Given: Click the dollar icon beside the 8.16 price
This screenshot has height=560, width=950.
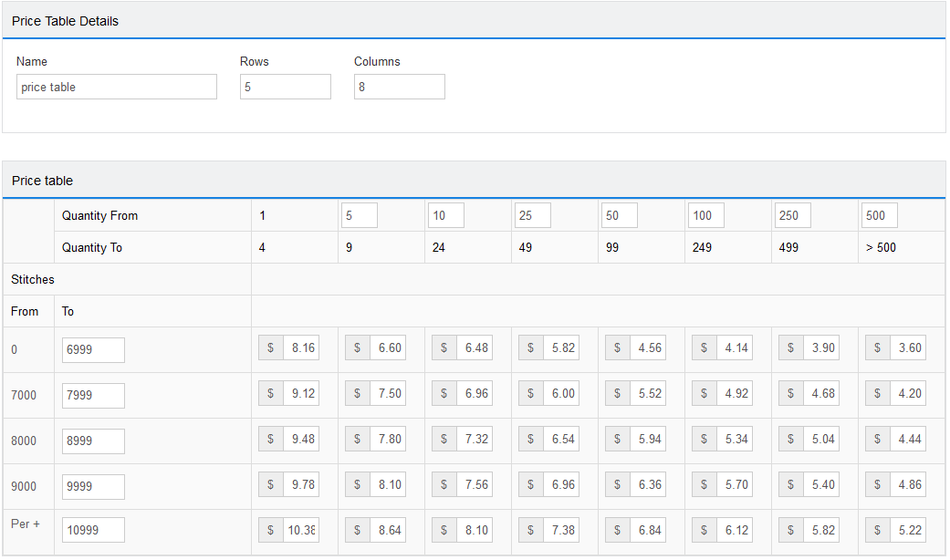Looking at the screenshot, I should click(x=270, y=347).
